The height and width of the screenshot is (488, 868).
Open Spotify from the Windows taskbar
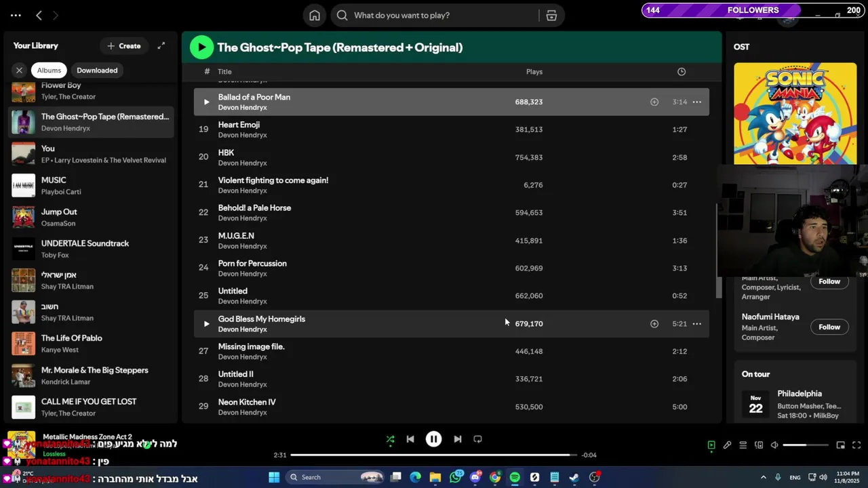click(x=515, y=477)
